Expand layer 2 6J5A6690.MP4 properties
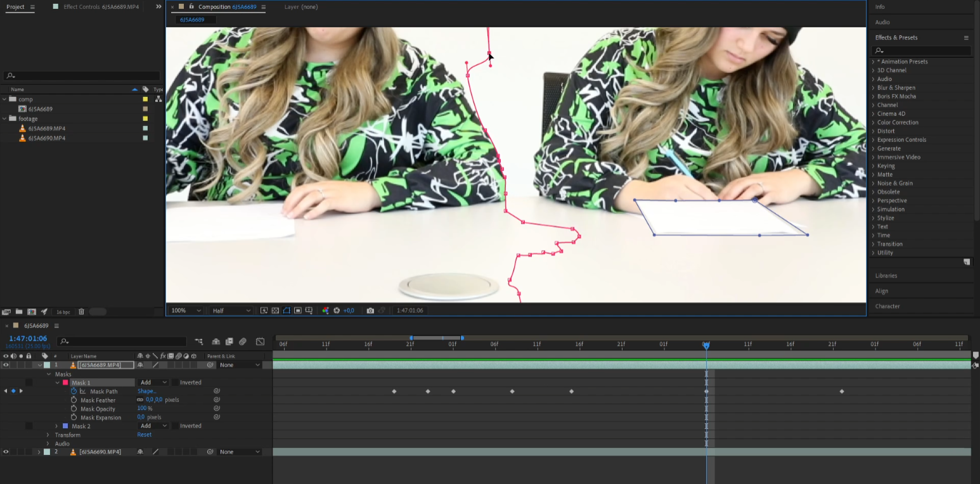The image size is (980, 484). [x=39, y=452]
